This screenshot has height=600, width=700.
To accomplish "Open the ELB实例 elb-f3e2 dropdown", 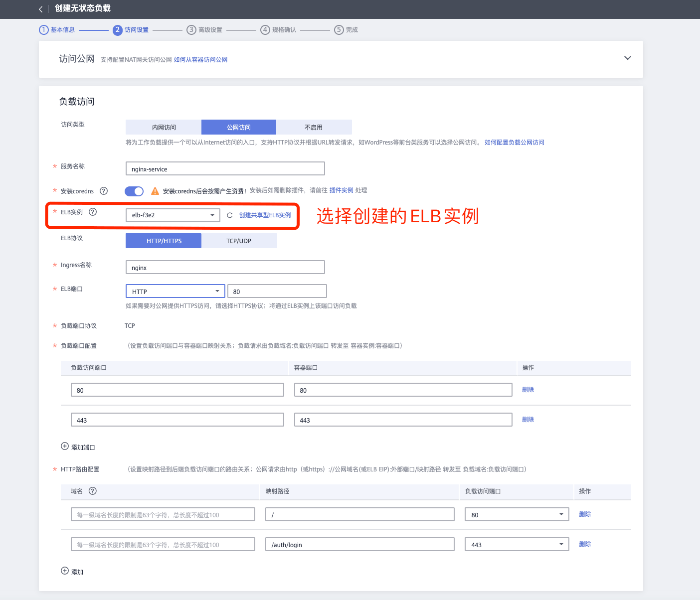I will pyautogui.click(x=173, y=215).
